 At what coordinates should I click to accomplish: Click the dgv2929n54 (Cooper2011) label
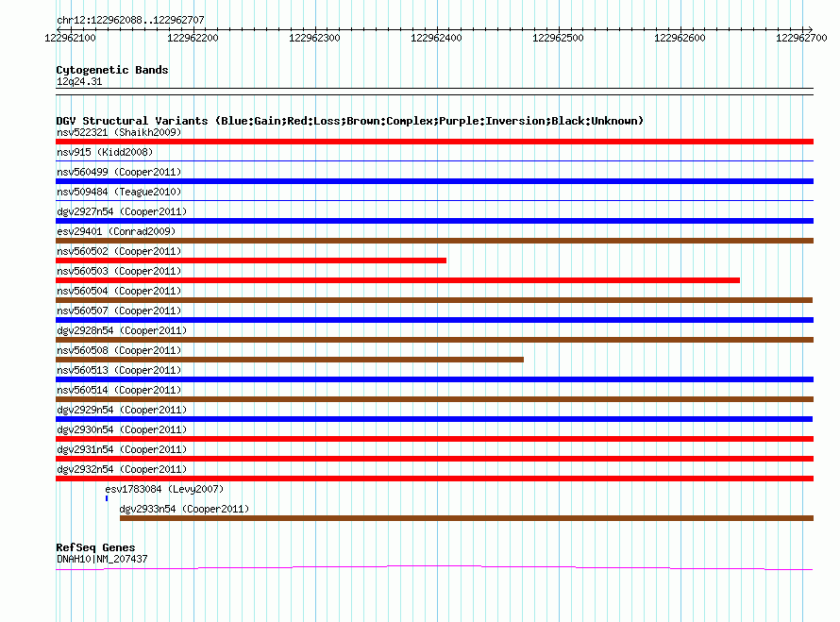(122, 410)
